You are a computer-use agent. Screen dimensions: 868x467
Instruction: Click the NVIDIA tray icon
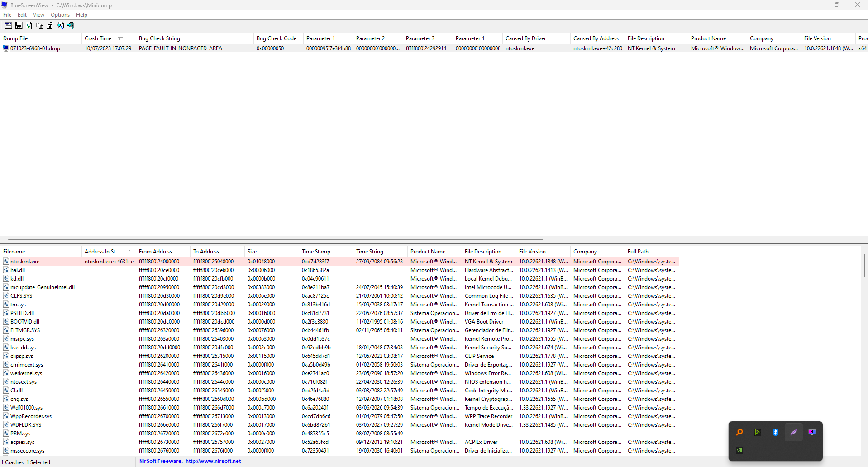tap(739, 450)
